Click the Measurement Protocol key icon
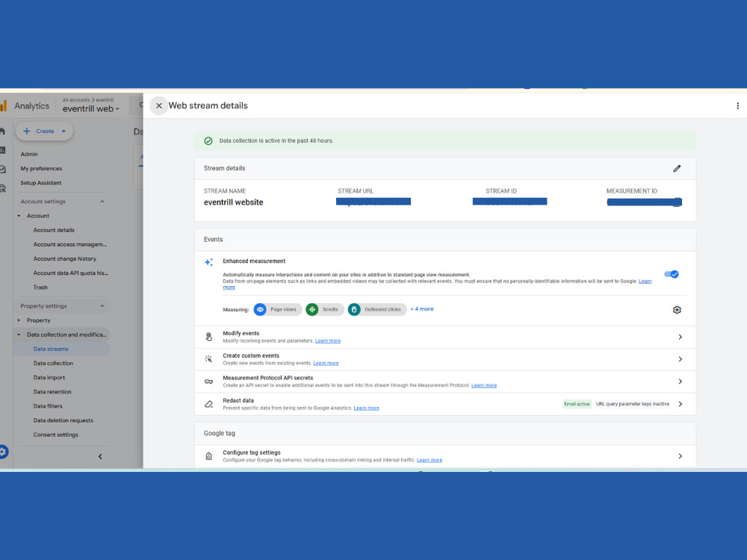 (x=208, y=382)
